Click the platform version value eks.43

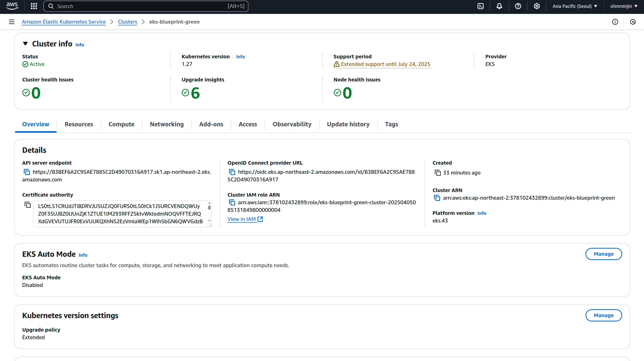(440, 221)
